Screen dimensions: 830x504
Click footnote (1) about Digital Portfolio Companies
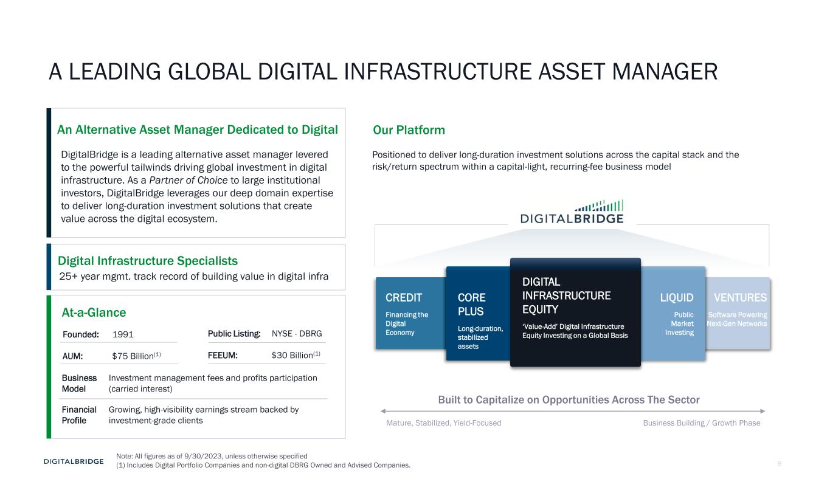[x=263, y=466]
